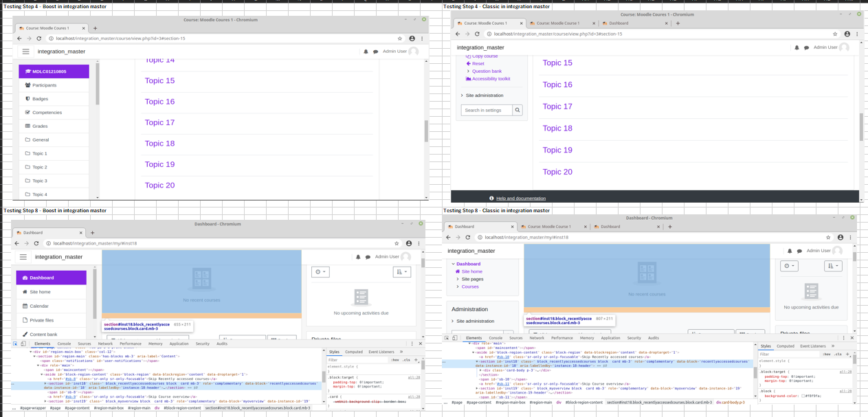The width and height of the screenshot is (868, 417).
Task: Collapse the Dashboard tree node in Step 8 Classic window
Action: [x=454, y=264]
